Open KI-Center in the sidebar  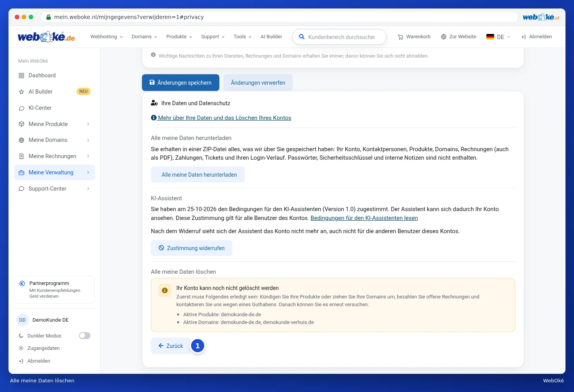click(x=54, y=108)
